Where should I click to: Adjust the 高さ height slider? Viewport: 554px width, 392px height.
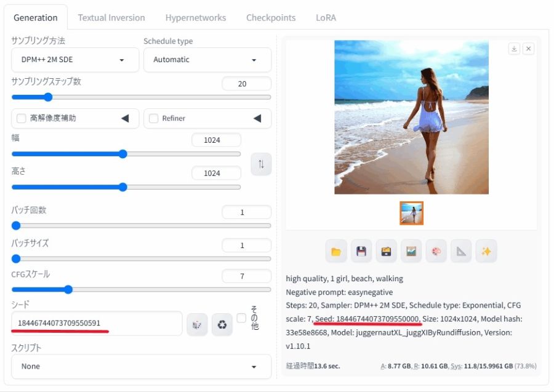(126, 187)
